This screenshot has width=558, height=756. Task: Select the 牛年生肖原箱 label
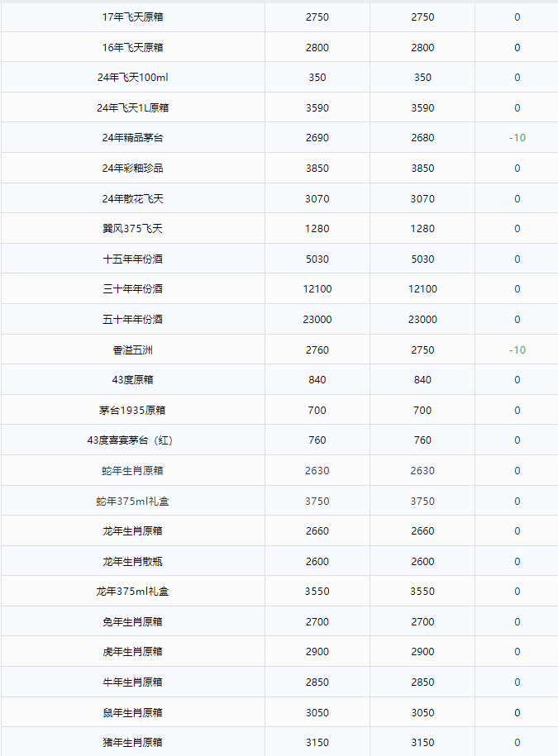132,682
